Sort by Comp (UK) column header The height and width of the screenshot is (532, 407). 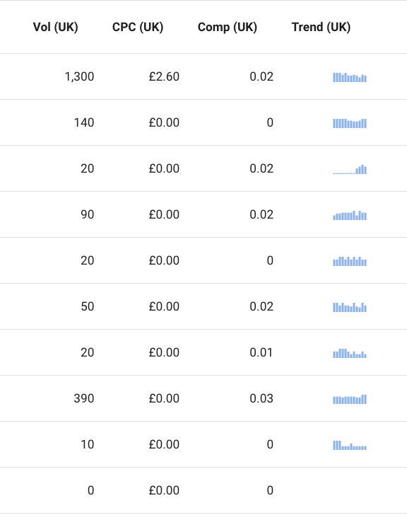click(228, 27)
